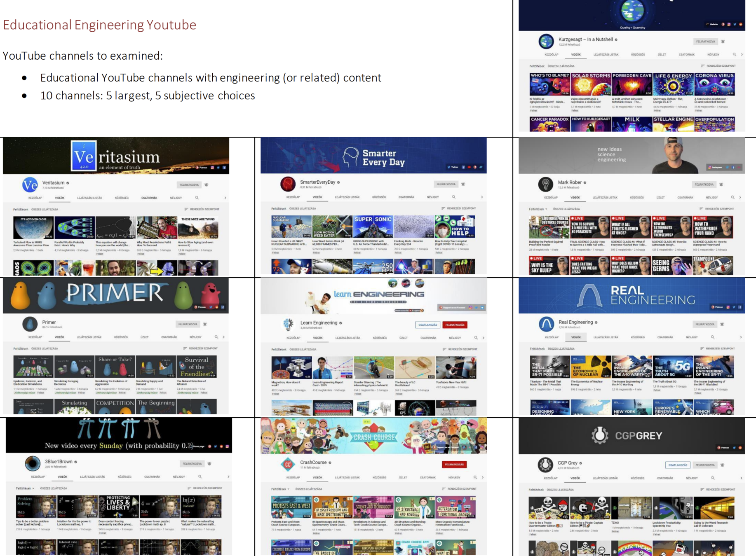Image resolution: width=756 pixels, height=556 pixels.
Task: Click the right chevron on Veritasium tab bar
Action: [x=225, y=198]
